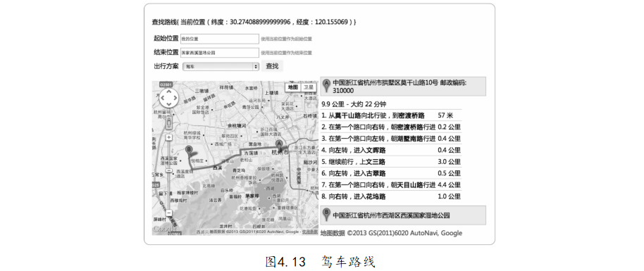The height and width of the screenshot is (271, 644).
Task: Click the map pan navigation control
Action: pos(168,98)
